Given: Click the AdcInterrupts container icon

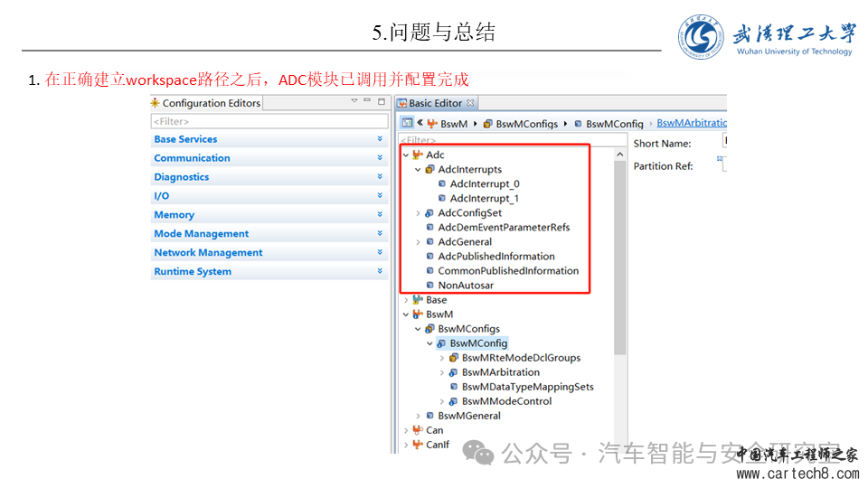Looking at the screenshot, I should point(429,169).
